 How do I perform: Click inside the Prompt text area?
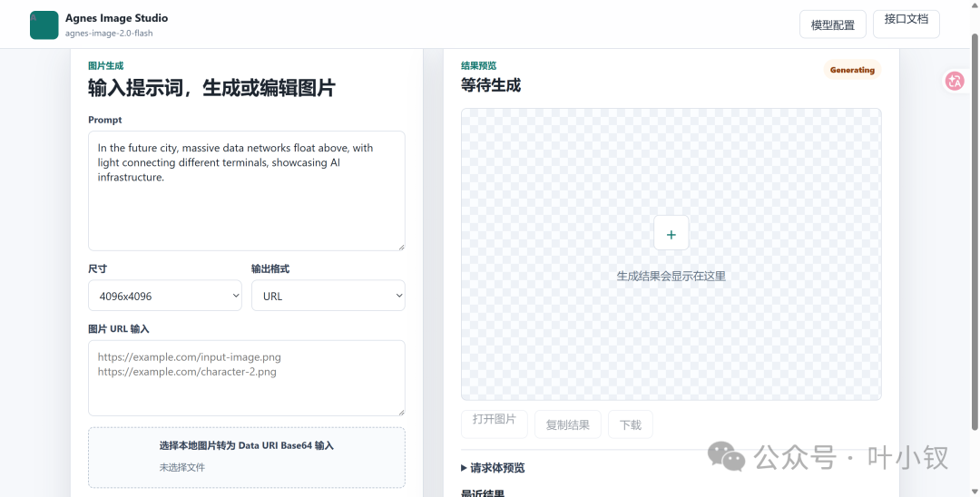coord(246,191)
